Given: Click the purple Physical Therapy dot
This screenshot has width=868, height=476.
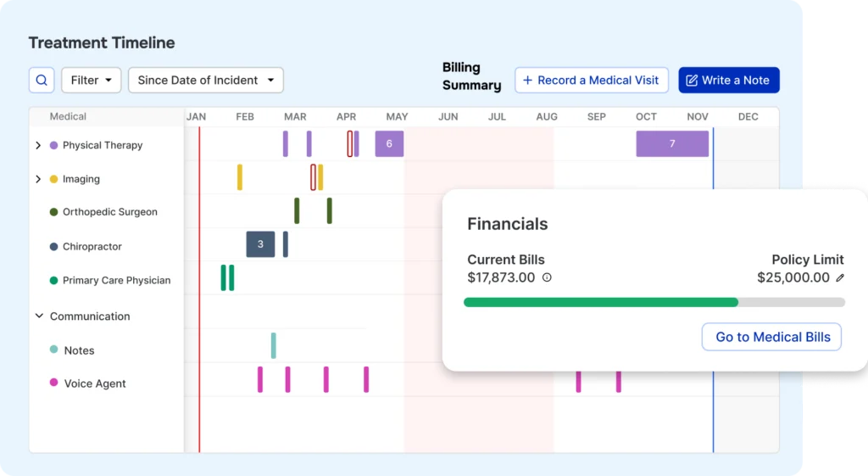Looking at the screenshot, I should (53, 145).
